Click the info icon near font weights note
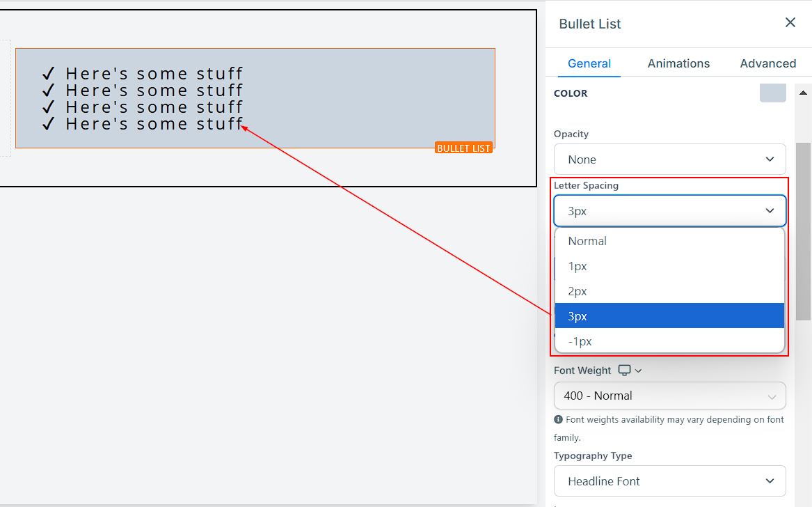Viewport: 812px width, 507px height. [558, 419]
